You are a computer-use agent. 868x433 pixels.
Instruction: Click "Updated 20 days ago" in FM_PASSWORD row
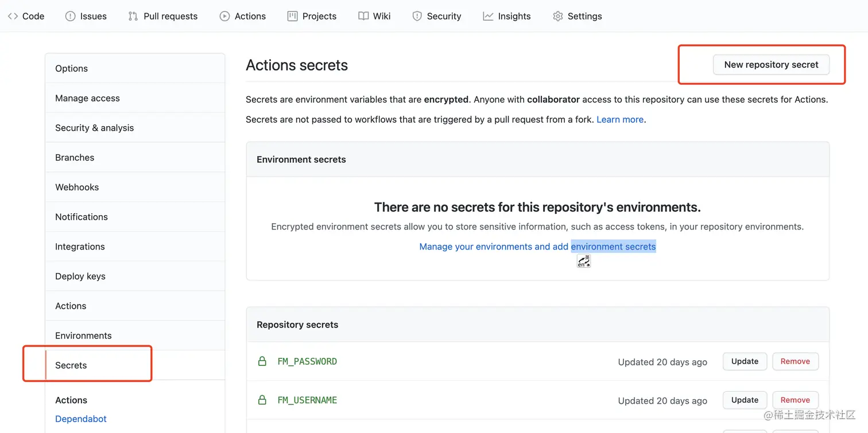point(662,362)
